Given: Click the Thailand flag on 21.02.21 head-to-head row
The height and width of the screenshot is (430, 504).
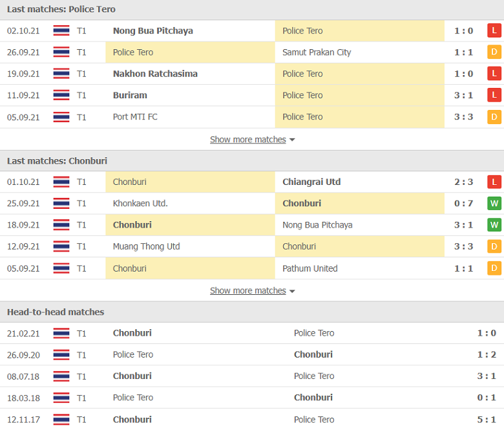Looking at the screenshot, I should 61,333.
